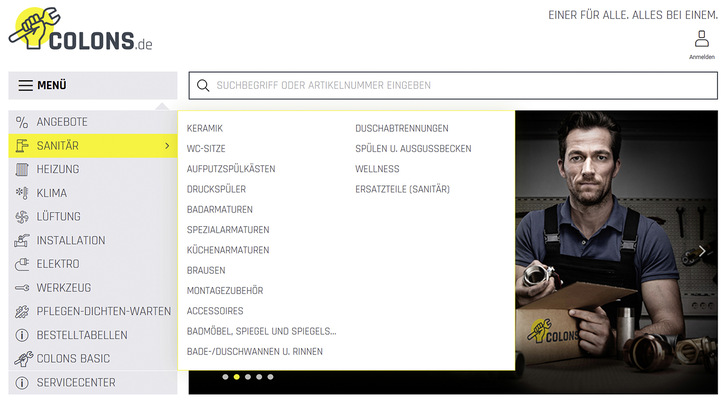Click the wrench icon beside Werkzeug
This screenshot has width=728, height=403.
point(22,288)
